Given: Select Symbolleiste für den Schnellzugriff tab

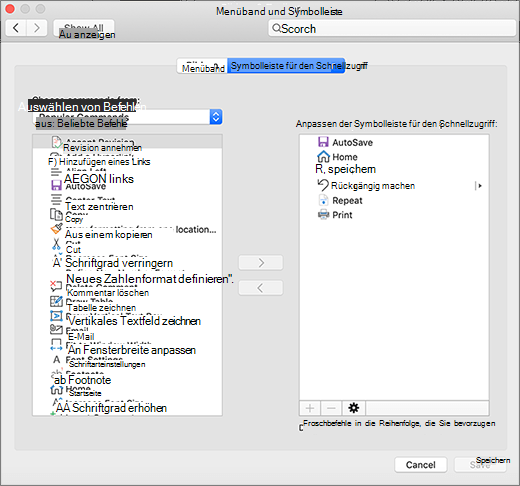Looking at the screenshot, I should click(286, 66).
